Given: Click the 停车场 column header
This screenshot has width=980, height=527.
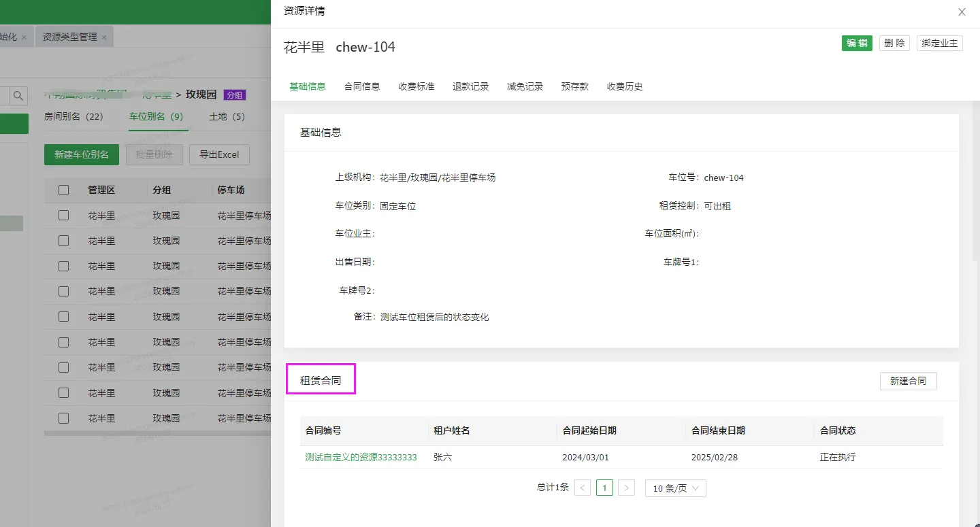Looking at the screenshot, I should (231, 190).
